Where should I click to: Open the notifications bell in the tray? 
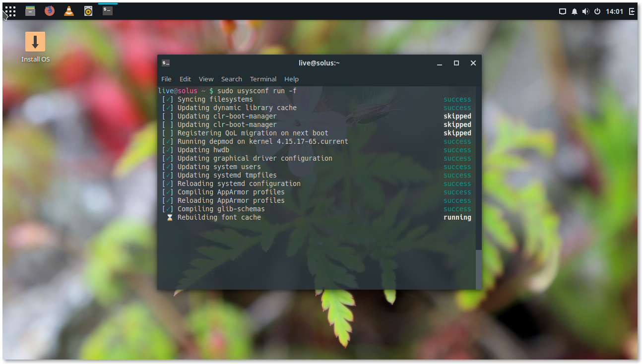click(575, 11)
